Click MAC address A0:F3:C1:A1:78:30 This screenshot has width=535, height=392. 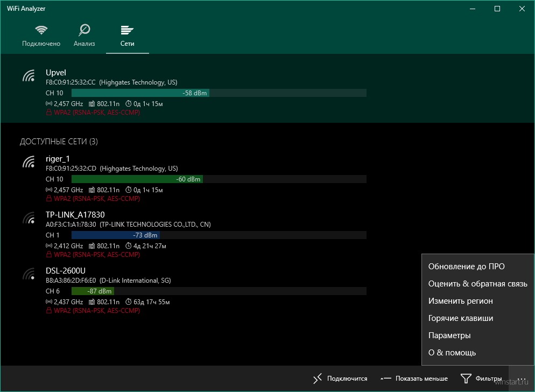coord(71,225)
